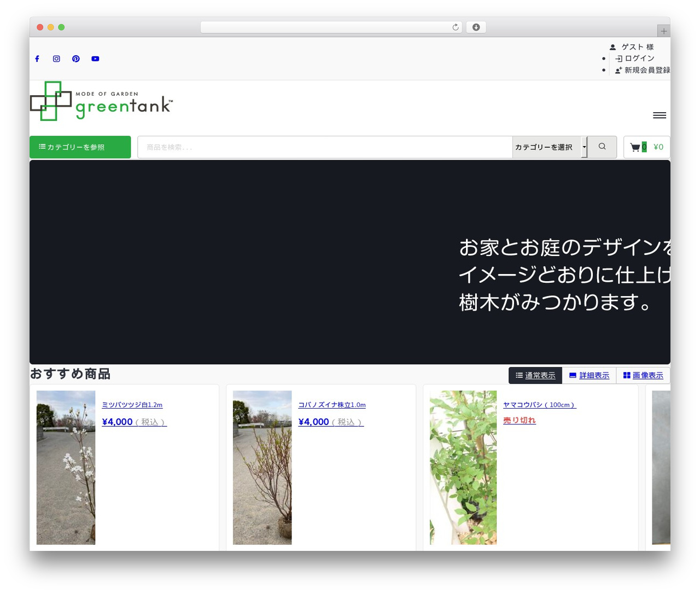Click the browser address bar
The image size is (700, 593).
click(x=331, y=27)
